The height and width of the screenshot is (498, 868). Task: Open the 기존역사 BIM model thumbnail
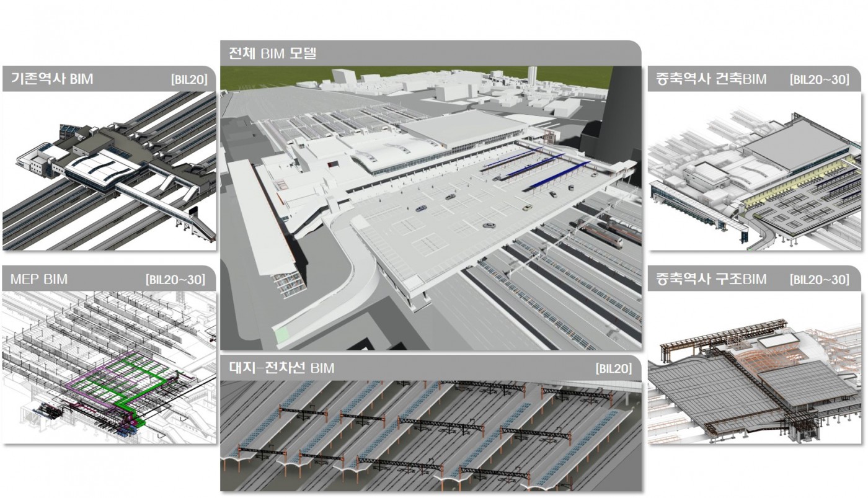point(109,171)
